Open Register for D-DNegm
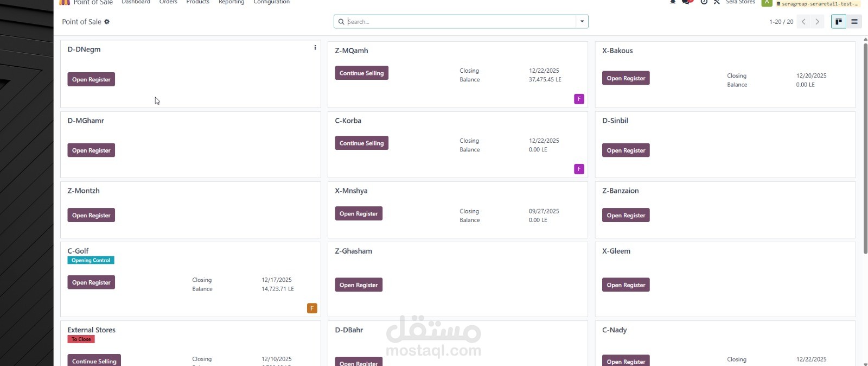Viewport: 868px width, 366px height. point(91,79)
